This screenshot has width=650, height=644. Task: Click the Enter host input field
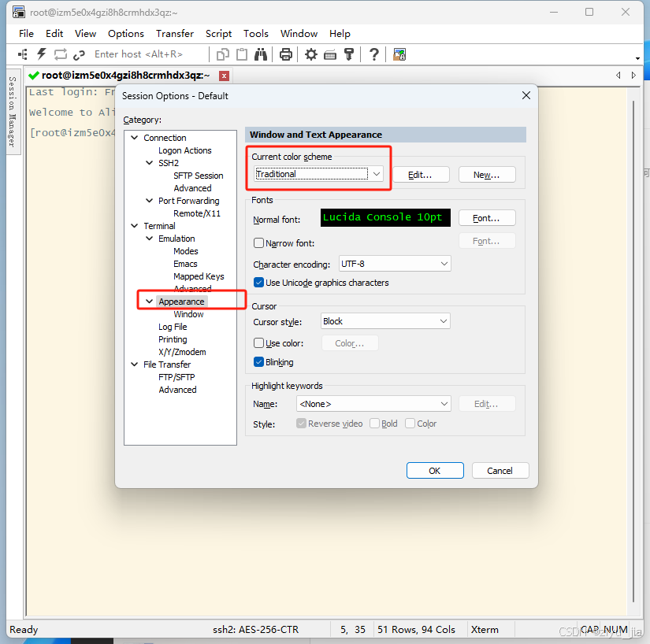(x=149, y=54)
